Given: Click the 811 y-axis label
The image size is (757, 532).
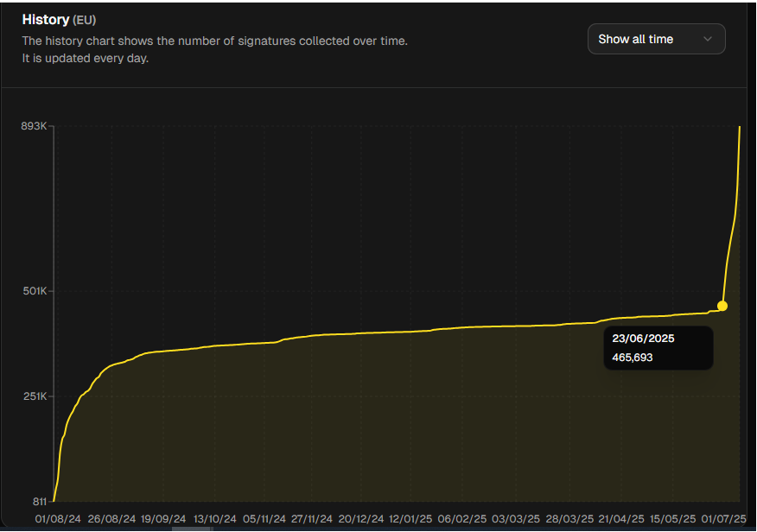Looking at the screenshot, I should [x=40, y=501].
